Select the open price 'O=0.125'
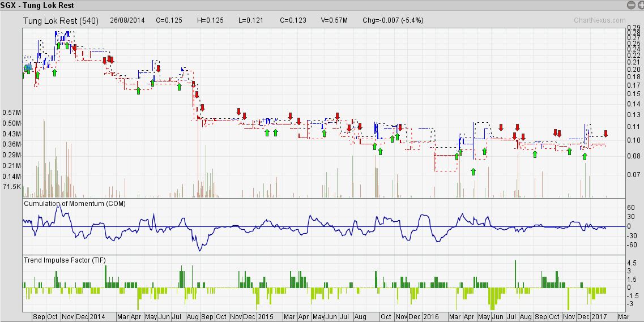This screenshot has height=322, width=644. tap(169, 20)
